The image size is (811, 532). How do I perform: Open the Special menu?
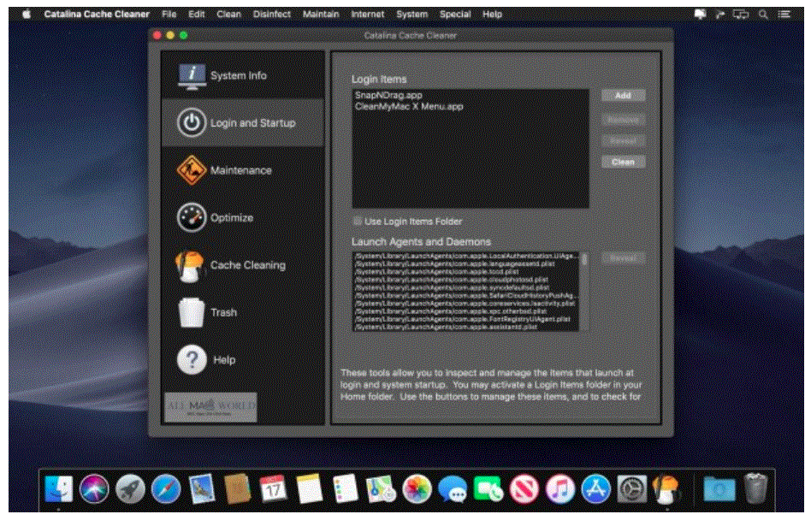(454, 14)
